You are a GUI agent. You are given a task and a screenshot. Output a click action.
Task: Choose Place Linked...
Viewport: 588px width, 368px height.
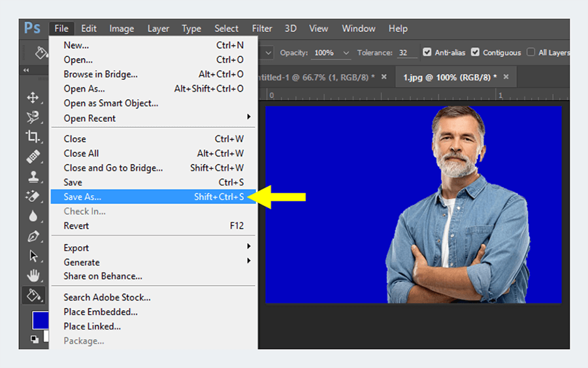(x=154, y=326)
